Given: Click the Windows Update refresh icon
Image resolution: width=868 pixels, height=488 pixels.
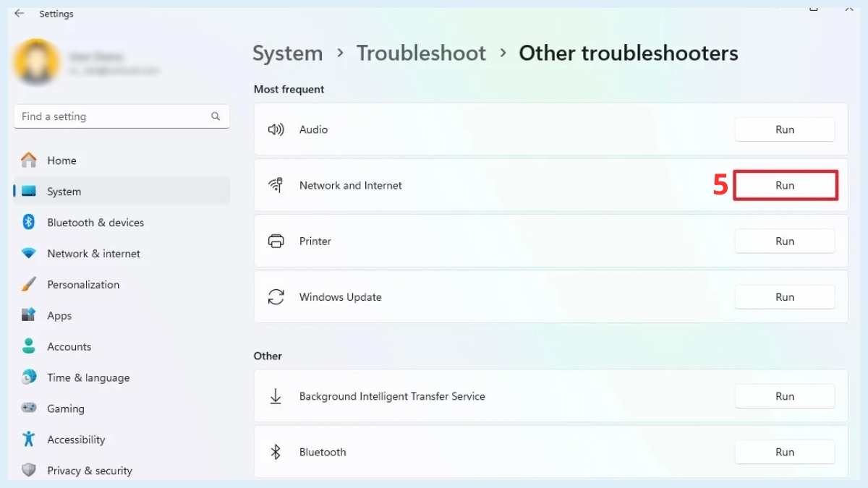Looking at the screenshot, I should (276, 297).
